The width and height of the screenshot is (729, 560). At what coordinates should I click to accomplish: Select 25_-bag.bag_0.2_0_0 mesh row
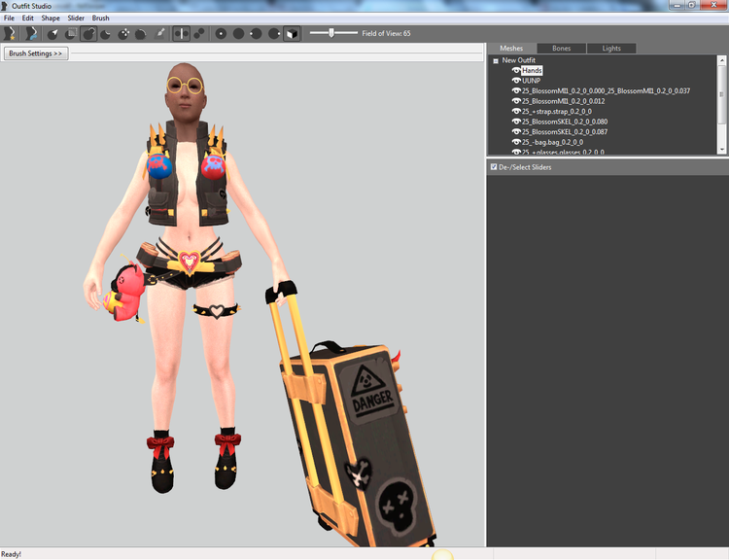[x=552, y=142]
